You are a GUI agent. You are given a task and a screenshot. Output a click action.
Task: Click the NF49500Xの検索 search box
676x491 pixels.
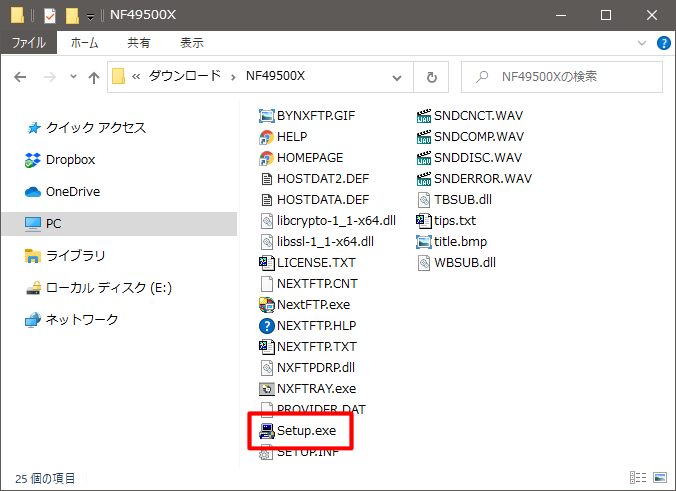coord(562,77)
